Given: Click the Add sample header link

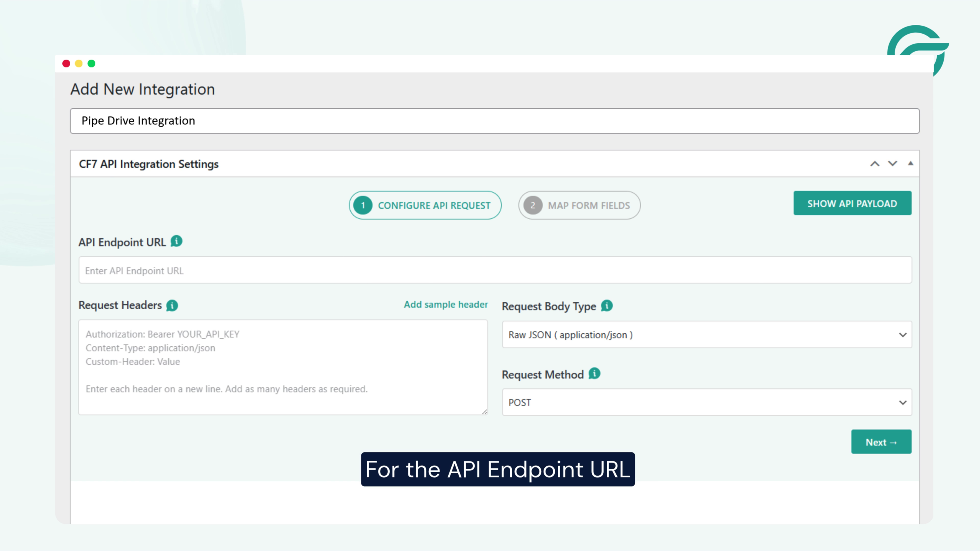Looking at the screenshot, I should tap(446, 305).
